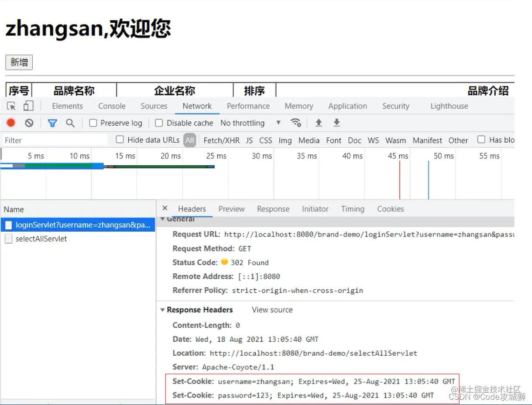The width and height of the screenshot is (532, 405).
Task: Import a HAR file
Action: pos(318,123)
